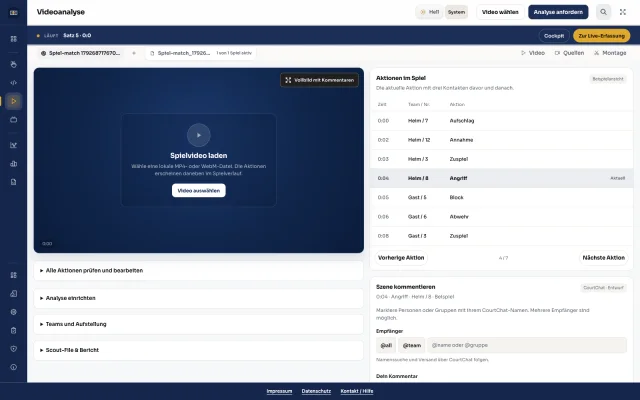Image resolution: width=640 pixels, height=400 pixels.
Task: Click the Beispielansicht badge
Action: (x=608, y=79)
